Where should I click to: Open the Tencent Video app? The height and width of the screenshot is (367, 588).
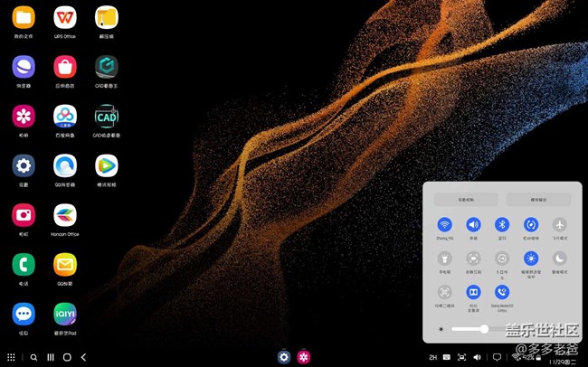[x=107, y=165]
